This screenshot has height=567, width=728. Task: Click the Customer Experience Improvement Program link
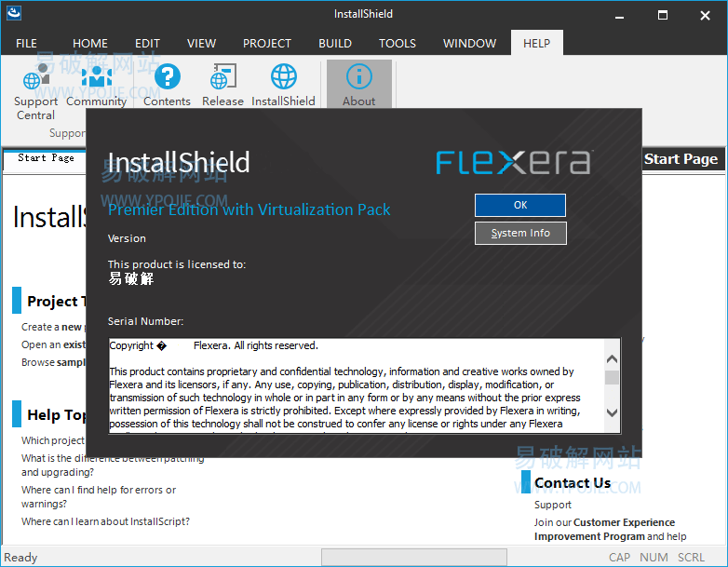[604, 530]
